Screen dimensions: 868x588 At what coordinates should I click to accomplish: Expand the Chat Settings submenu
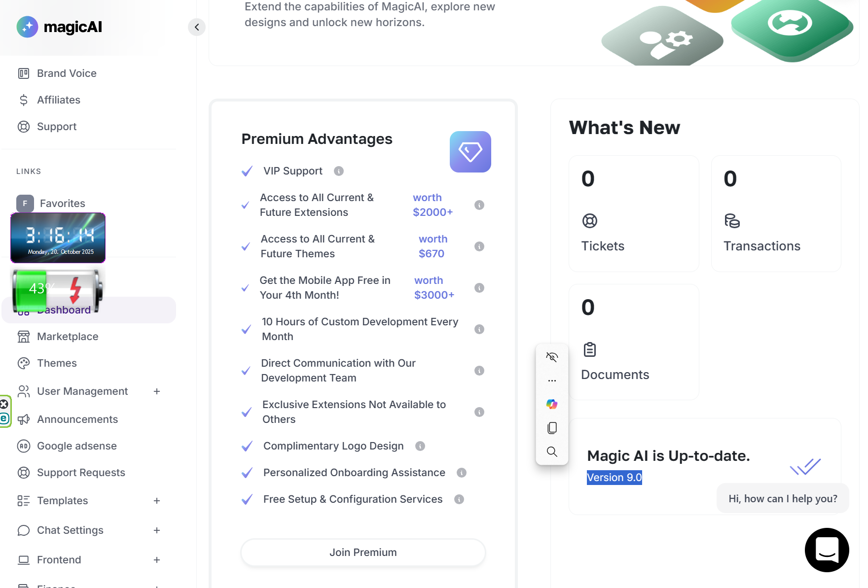157,530
